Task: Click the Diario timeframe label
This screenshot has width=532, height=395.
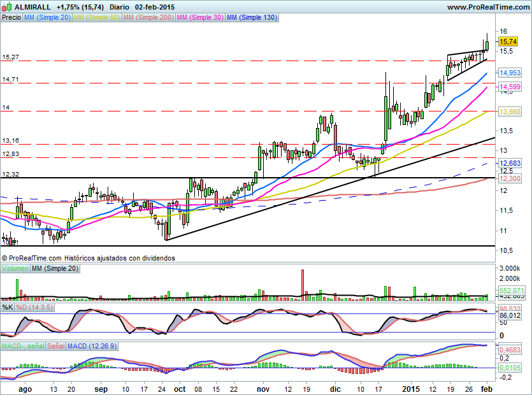Action: [x=119, y=7]
